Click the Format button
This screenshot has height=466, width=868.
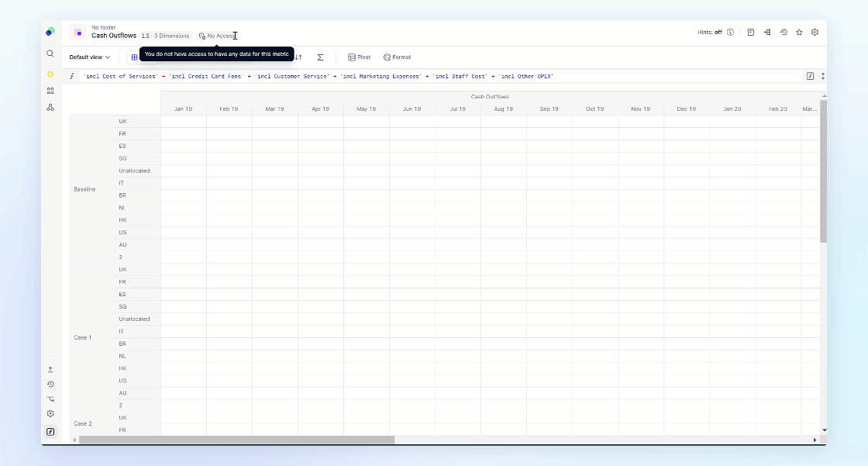(x=397, y=57)
